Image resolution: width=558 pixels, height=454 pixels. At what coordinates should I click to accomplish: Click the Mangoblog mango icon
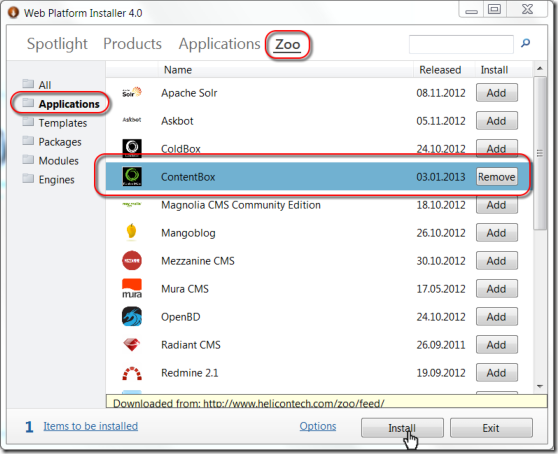pyautogui.click(x=132, y=232)
